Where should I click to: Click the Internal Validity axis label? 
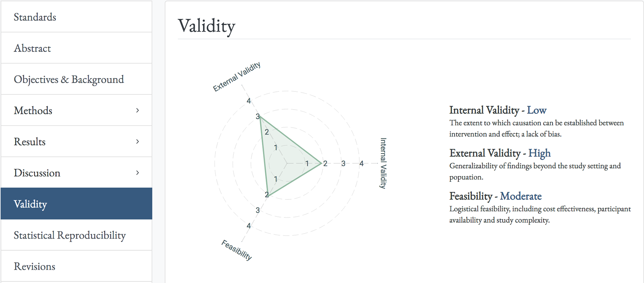383,163
